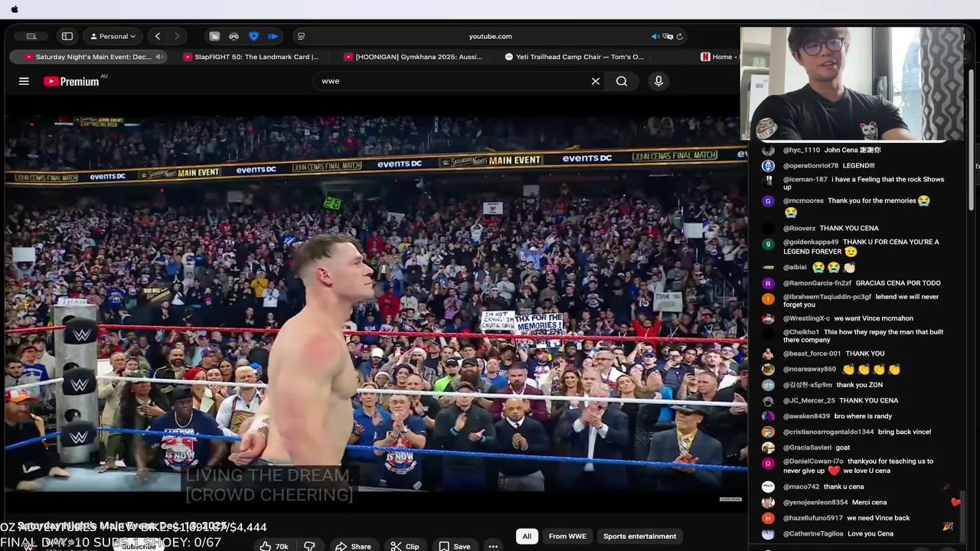Open @hyc_1110 chat username
The width and height of the screenshot is (980, 551).
pos(801,150)
